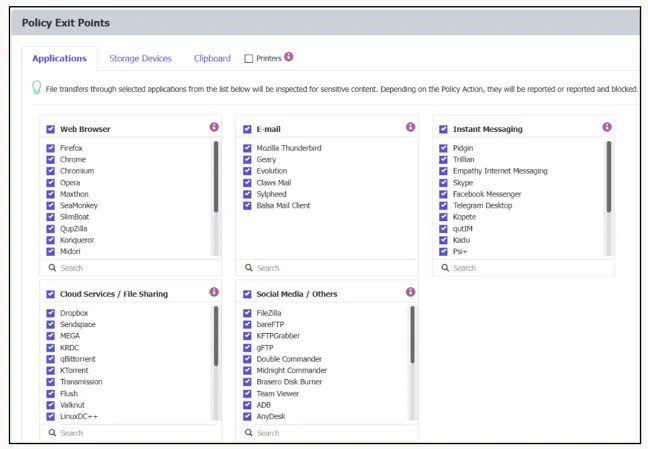
Task: Select the Applications tab
Action: coord(60,58)
